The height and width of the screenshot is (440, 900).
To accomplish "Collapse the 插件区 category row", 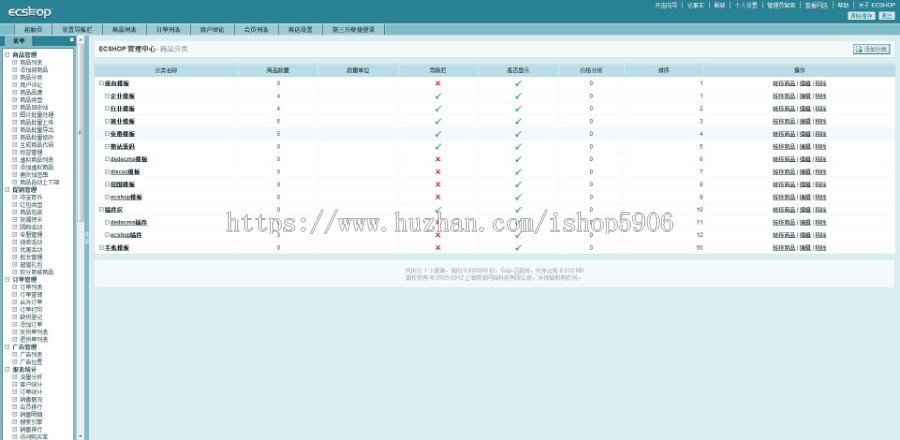I will click(x=101, y=209).
